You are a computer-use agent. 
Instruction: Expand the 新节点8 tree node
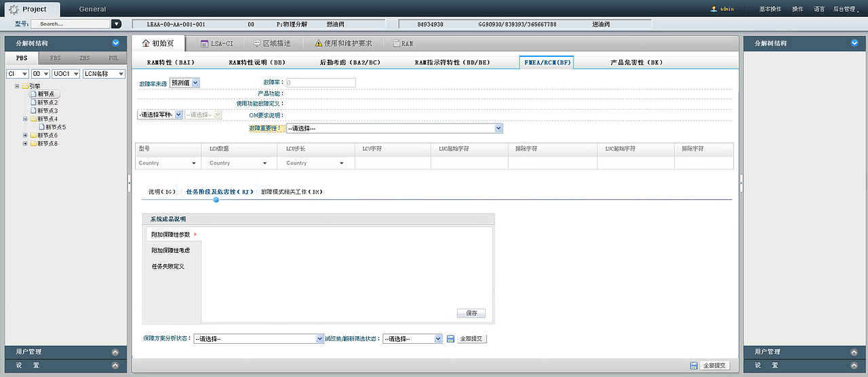(25, 143)
